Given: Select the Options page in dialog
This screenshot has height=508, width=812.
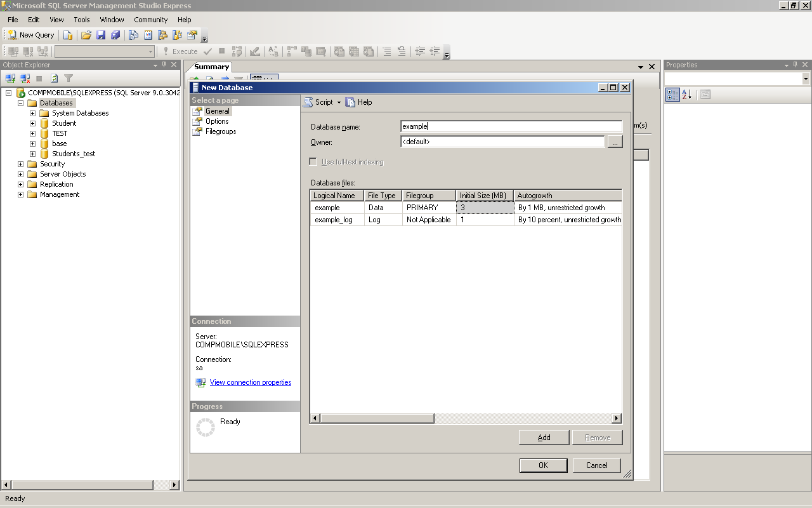Looking at the screenshot, I should point(217,121).
